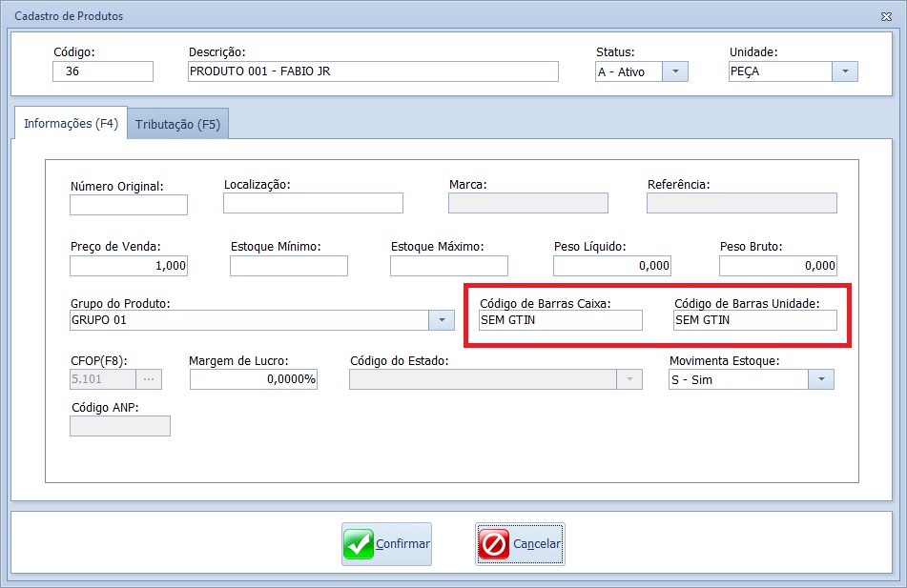Click the Estoque Máximo field
The height and width of the screenshot is (588, 907).
(x=449, y=266)
